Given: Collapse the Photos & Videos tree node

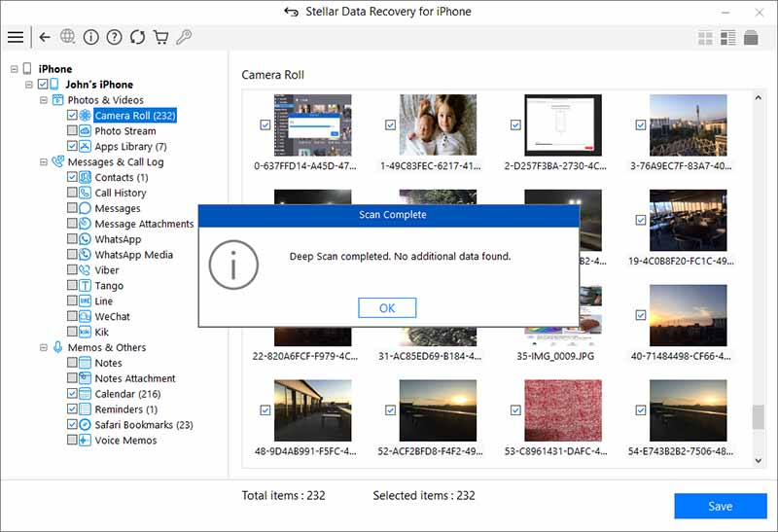Looking at the screenshot, I should [x=44, y=100].
